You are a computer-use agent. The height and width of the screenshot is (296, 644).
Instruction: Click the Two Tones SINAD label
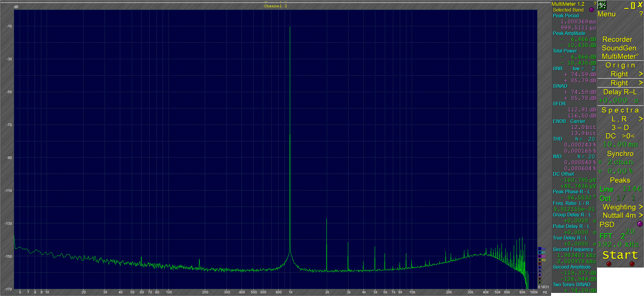point(571,285)
